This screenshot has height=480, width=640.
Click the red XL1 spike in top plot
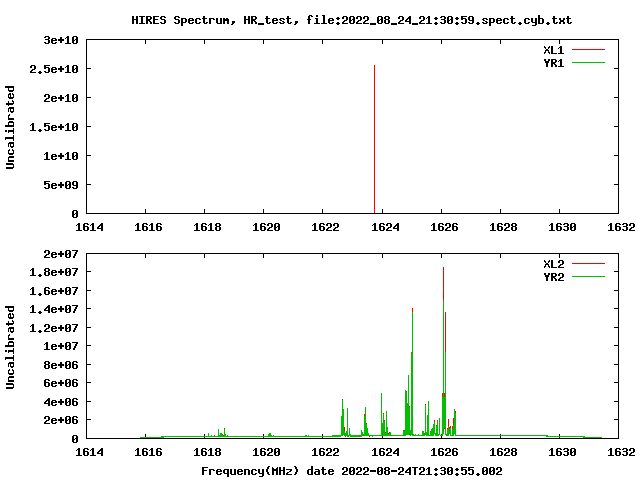coord(374,139)
